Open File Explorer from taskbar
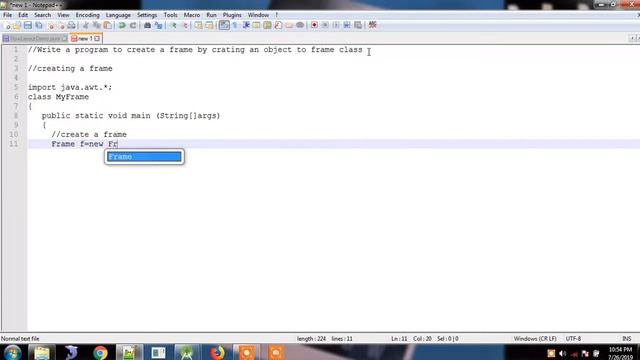The width and height of the screenshot is (640, 360). (x=42, y=352)
